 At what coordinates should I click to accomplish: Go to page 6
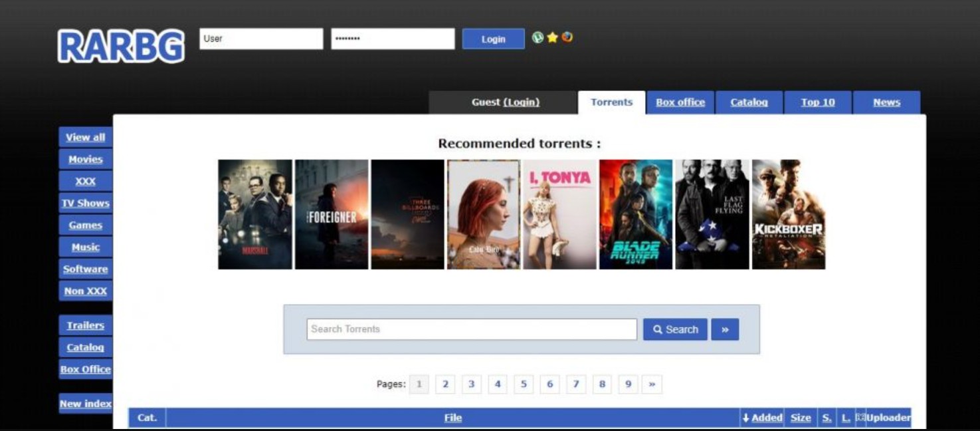(549, 384)
